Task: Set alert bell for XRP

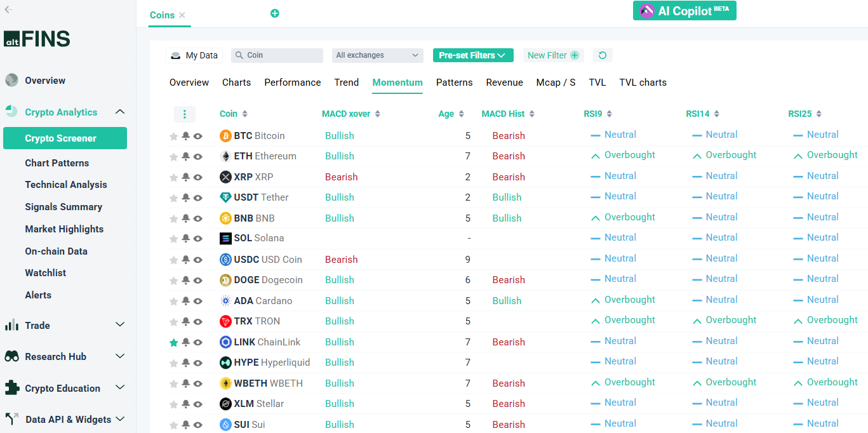Action: click(185, 177)
